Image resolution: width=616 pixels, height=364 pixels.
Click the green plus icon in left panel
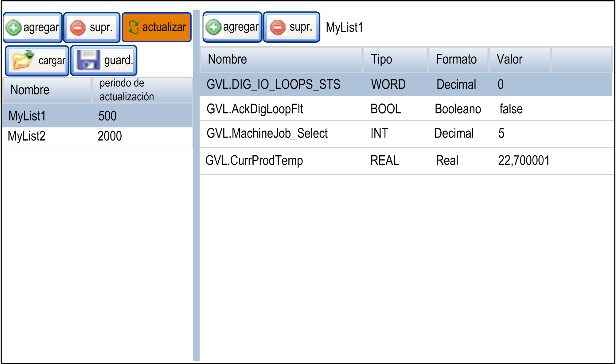14,28
